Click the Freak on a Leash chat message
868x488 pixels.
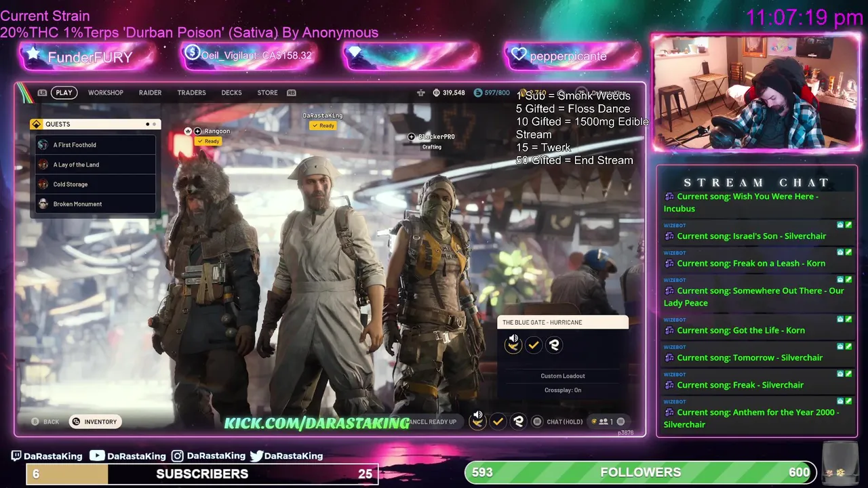(x=757, y=261)
